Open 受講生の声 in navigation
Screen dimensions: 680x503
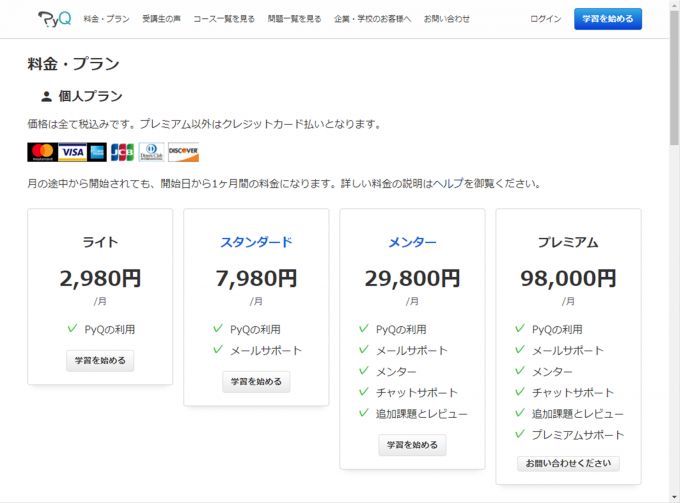click(x=161, y=19)
